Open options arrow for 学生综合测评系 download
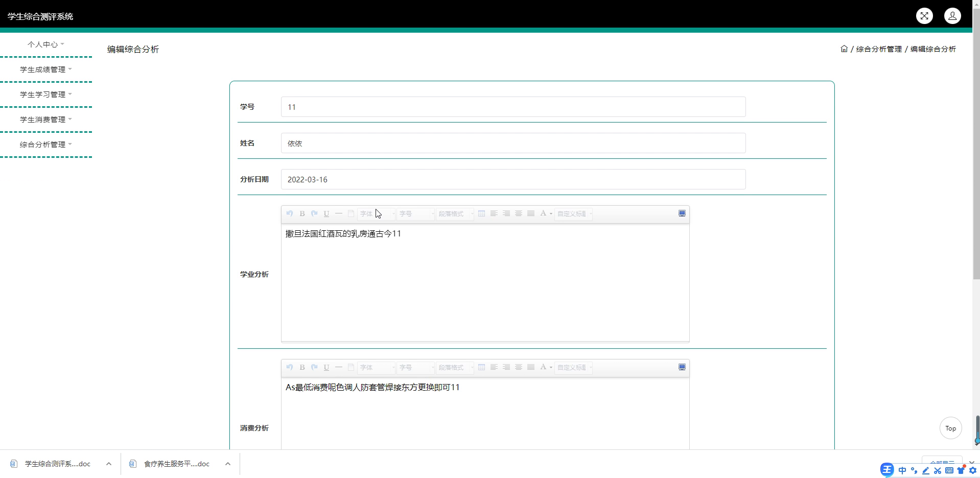The width and height of the screenshot is (980, 478). click(109, 464)
